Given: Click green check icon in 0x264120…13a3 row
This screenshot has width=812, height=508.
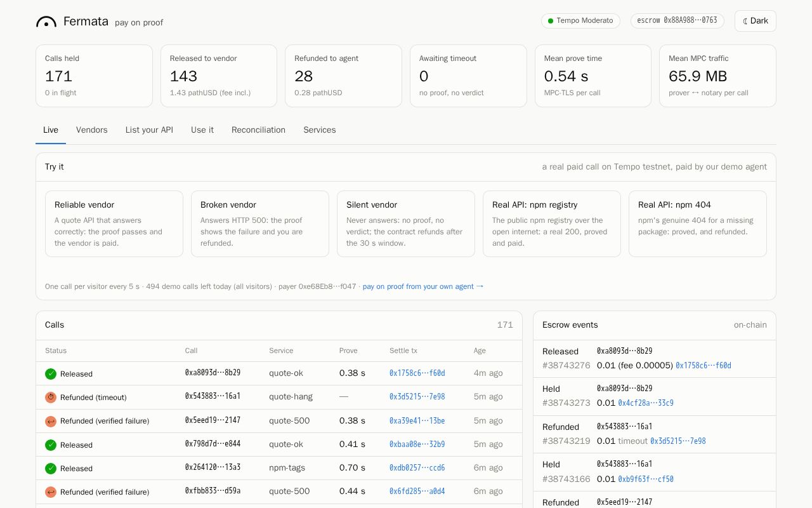Looking at the screenshot, I should (51, 469).
